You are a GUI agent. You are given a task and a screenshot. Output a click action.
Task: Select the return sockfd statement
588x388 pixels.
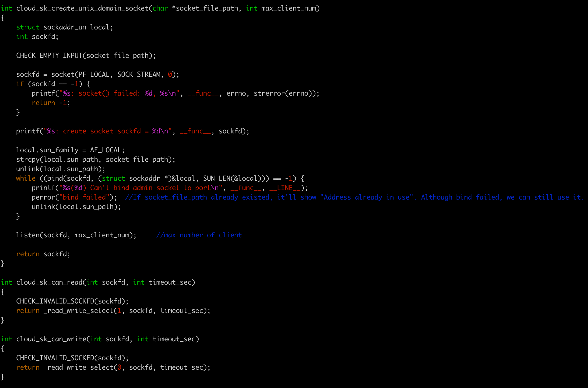[x=43, y=254]
